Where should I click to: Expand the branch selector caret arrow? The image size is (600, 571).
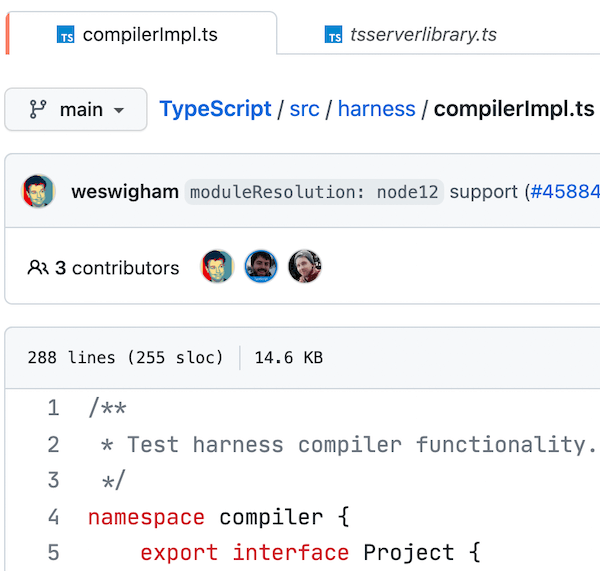[x=119, y=110]
